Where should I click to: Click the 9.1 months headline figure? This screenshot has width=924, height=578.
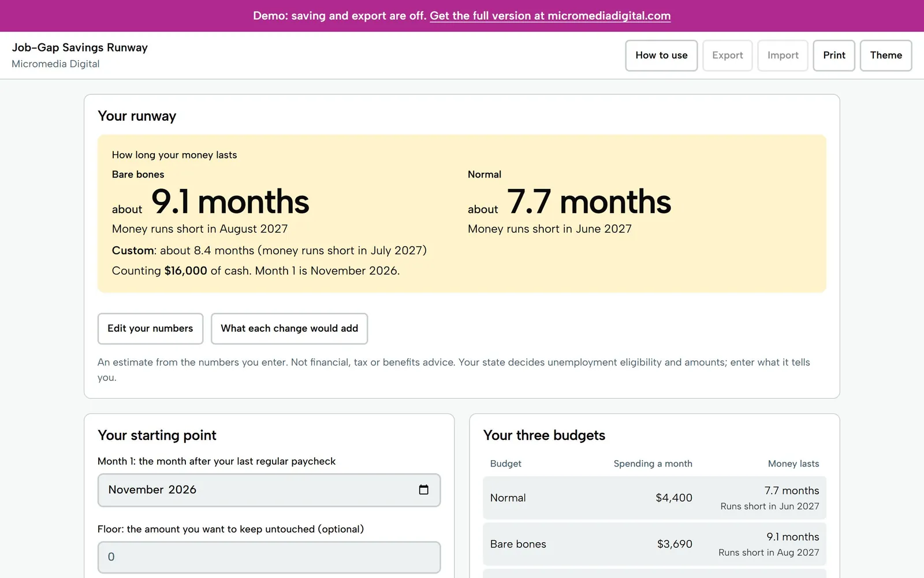(230, 202)
